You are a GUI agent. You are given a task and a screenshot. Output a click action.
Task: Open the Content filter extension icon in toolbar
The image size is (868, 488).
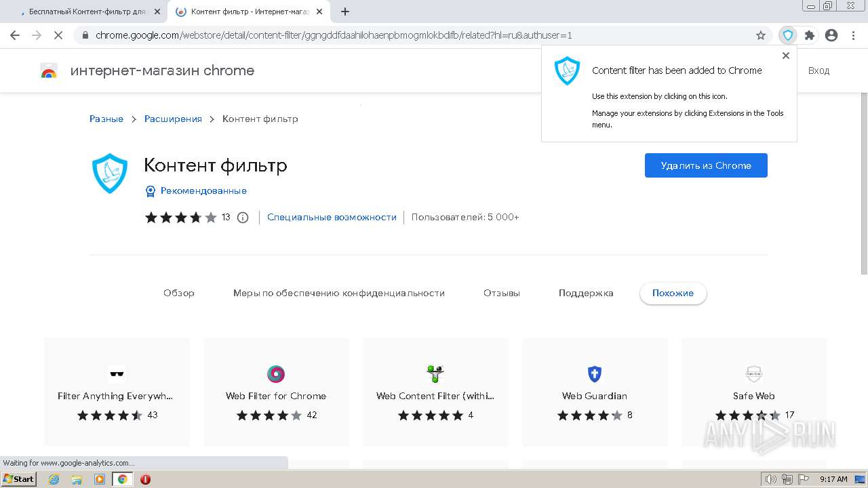[x=787, y=35]
